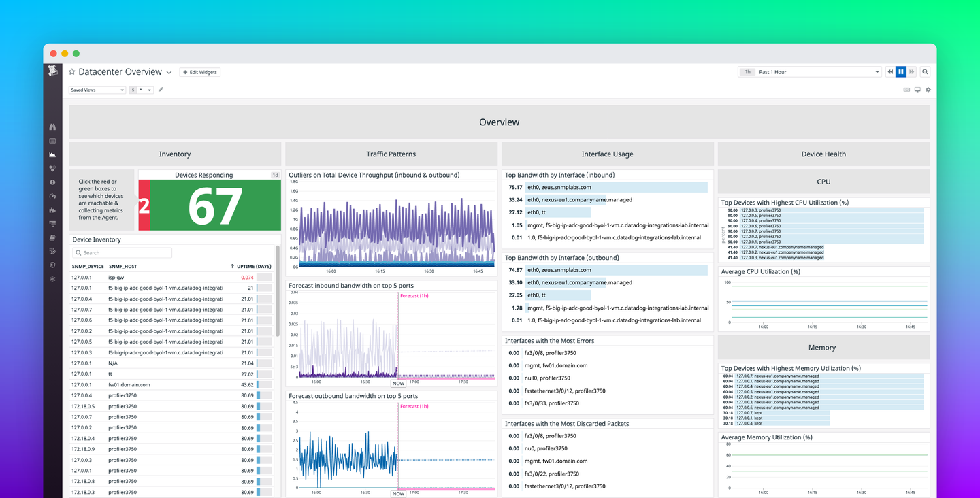980x498 pixels.
Task: Click the 1h time badge
Action: [747, 72]
